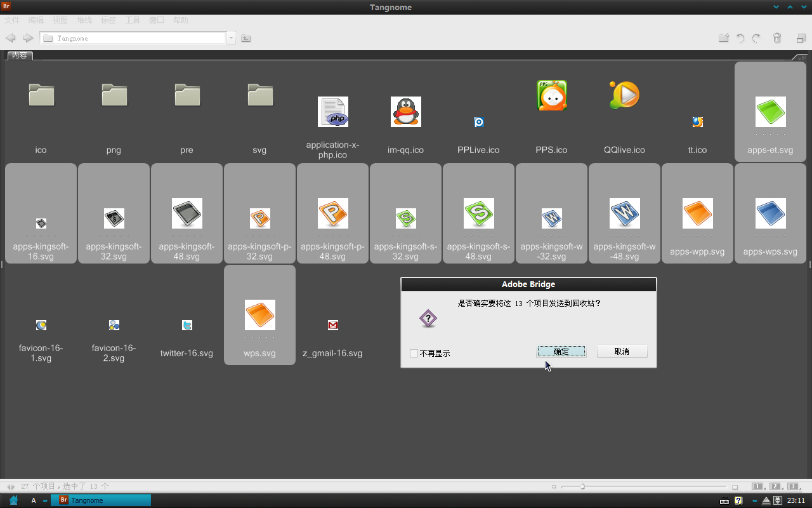Select the apps-kingsoft-48.svg thumbnail
The image size is (812, 508).
click(187, 213)
